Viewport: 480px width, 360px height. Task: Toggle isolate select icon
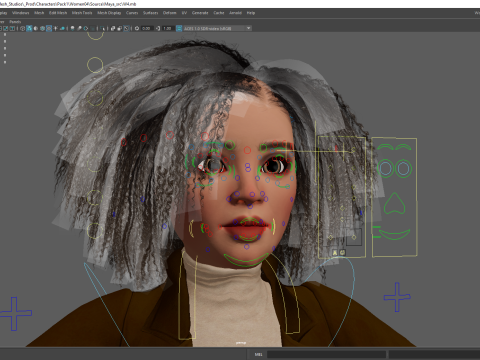click(102, 28)
